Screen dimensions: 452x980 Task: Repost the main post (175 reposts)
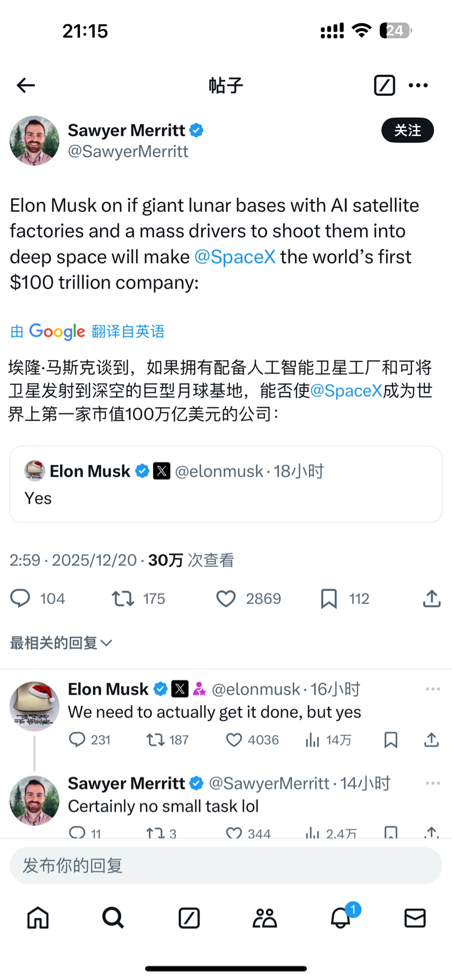123,599
